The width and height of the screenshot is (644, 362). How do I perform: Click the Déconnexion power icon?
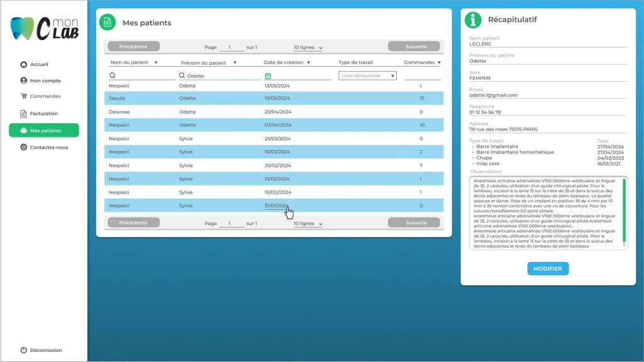(23, 350)
